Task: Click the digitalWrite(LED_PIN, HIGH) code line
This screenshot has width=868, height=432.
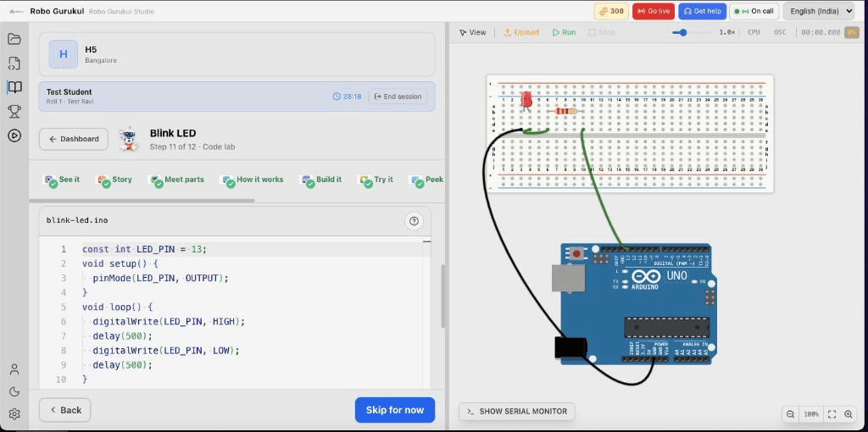Action: pos(169,321)
